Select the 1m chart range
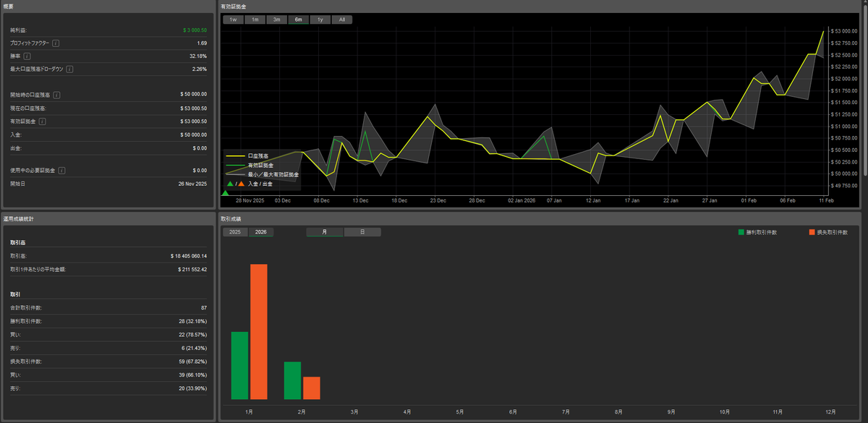The height and width of the screenshot is (423, 868). (255, 20)
